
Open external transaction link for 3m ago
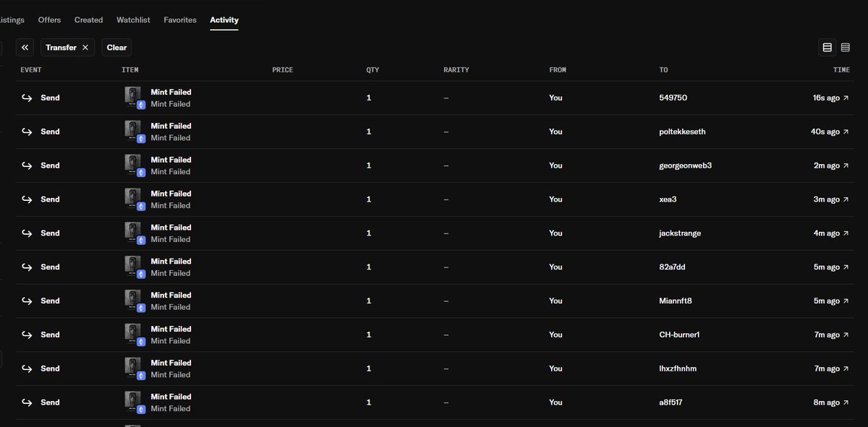click(x=846, y=199)
